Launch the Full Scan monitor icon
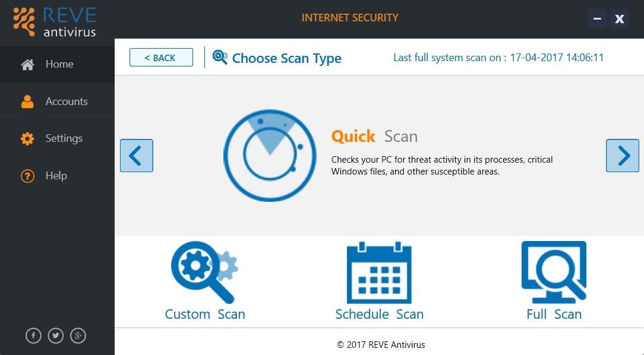This screenshot has height=355, width=644. tap(554, 272)
